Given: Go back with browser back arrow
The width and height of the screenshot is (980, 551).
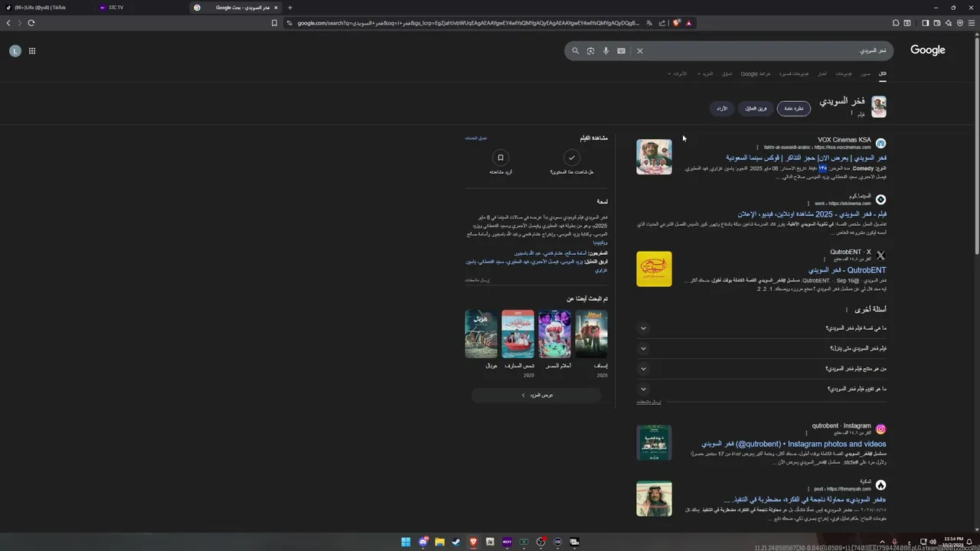Looking at the screenshot, I should click(x=8, y=23).
